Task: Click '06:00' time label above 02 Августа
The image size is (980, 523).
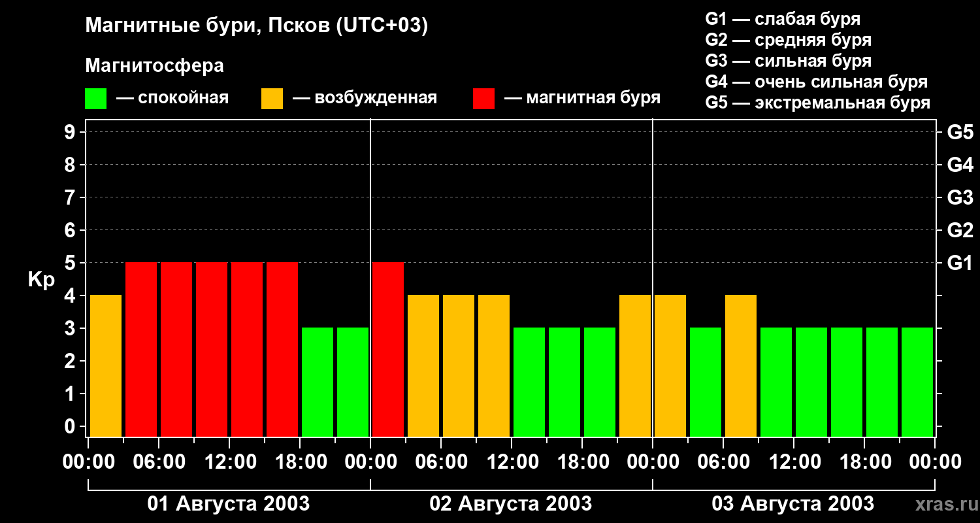Action: 441,462
